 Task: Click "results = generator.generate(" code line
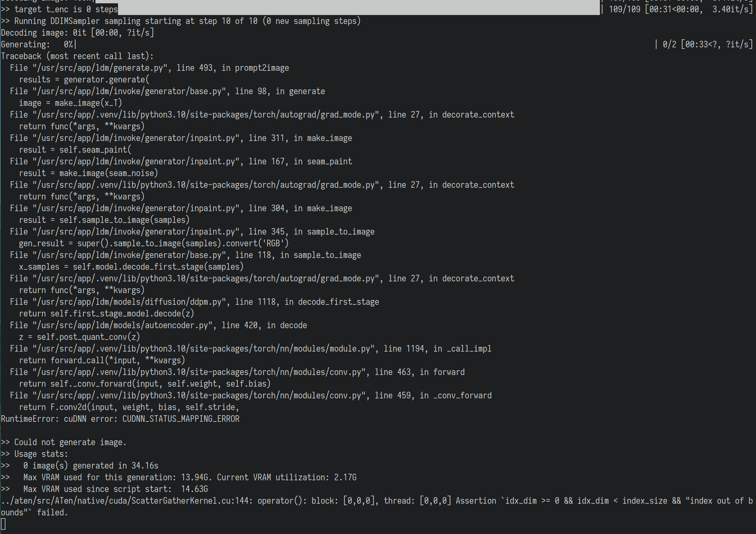[x=84, y=79]
